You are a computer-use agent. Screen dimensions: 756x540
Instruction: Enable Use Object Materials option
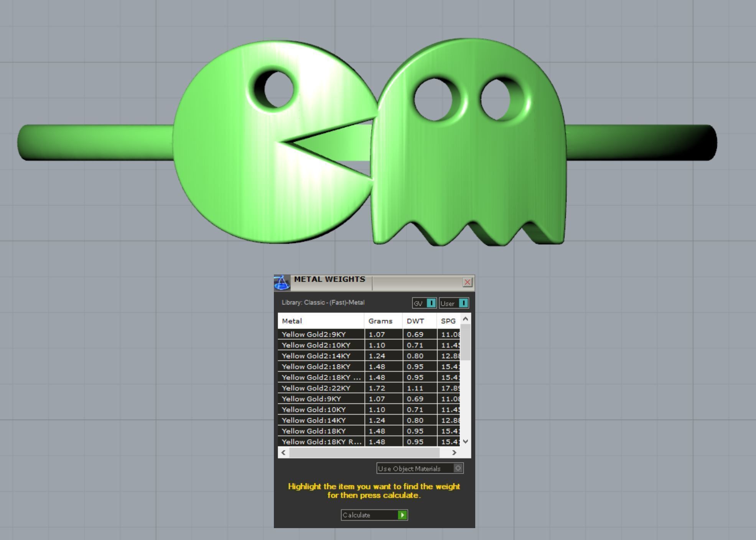pos(458,468)
